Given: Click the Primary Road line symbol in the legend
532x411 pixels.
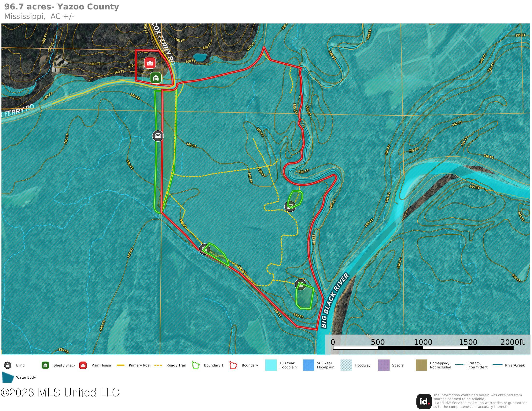Looking at the screenshot, I should pos(121,365).
